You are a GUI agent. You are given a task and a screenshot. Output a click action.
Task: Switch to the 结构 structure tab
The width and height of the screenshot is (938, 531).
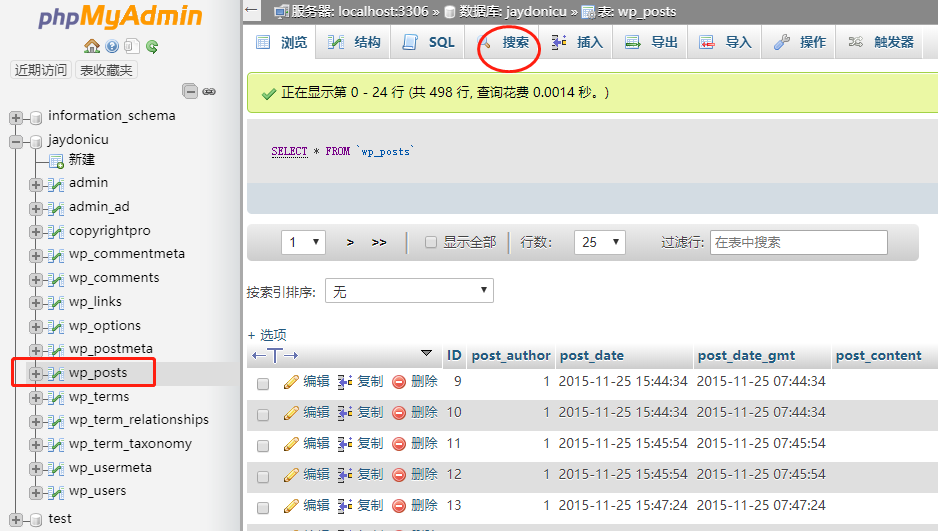click(x=354, y=42)
